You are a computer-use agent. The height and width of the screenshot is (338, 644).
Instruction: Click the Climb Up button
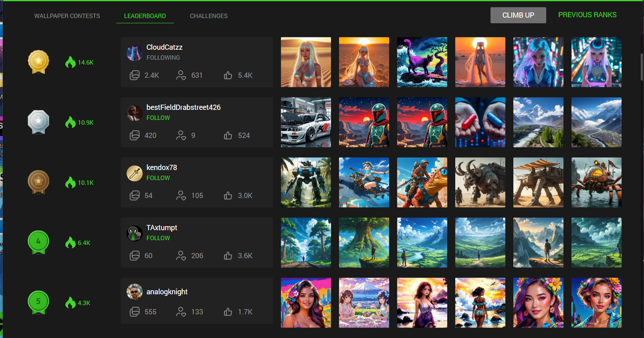[x=518, y=15]
